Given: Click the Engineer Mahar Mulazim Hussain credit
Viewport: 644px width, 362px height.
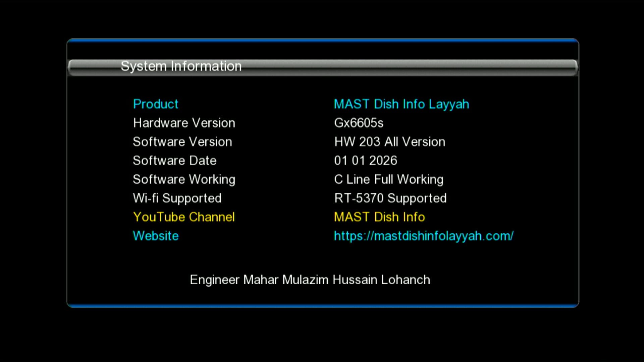Looking at the screenshot, I should [310, 280].
